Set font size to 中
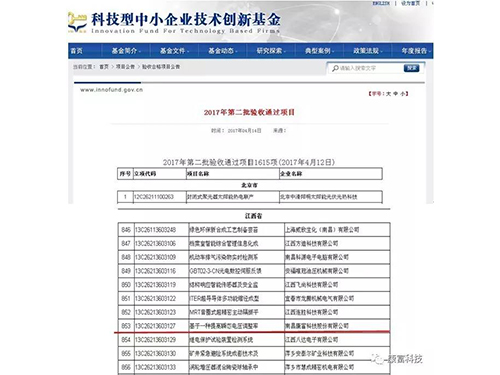The height and width of the screenshot is (375, 500). pos(395,94)
